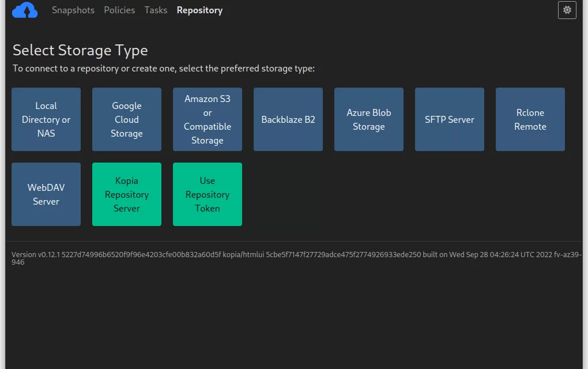This screenshot has height=369, width=588.
Task: Select the Google Cloud Storage provider
Action: pos(126,119)
